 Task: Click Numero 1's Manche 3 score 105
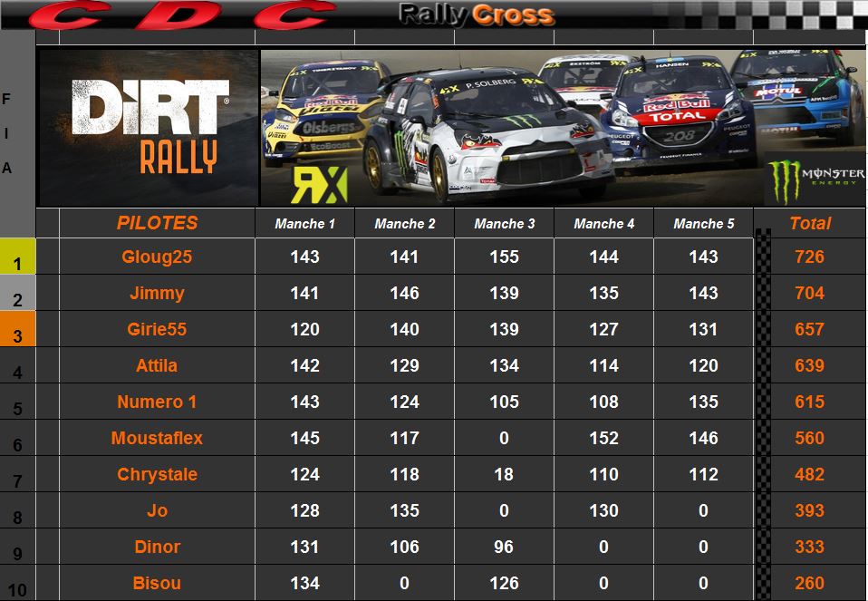click(x=505, y=402)
